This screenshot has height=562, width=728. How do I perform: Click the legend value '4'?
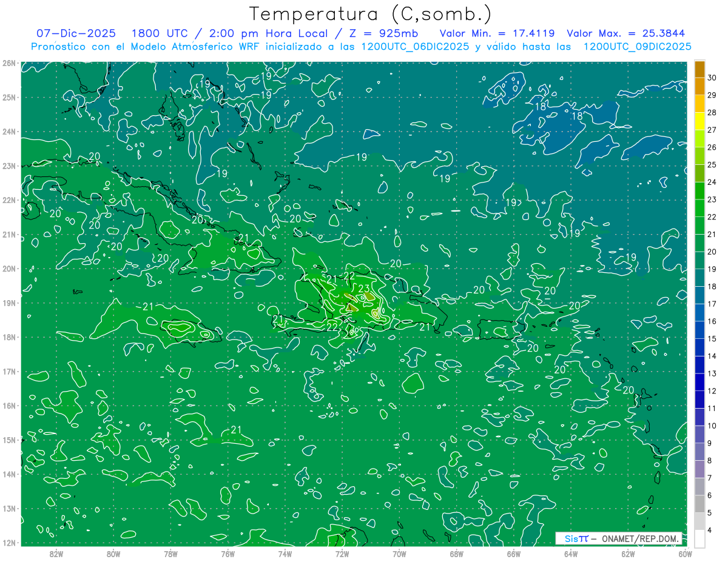click(710, 531)
